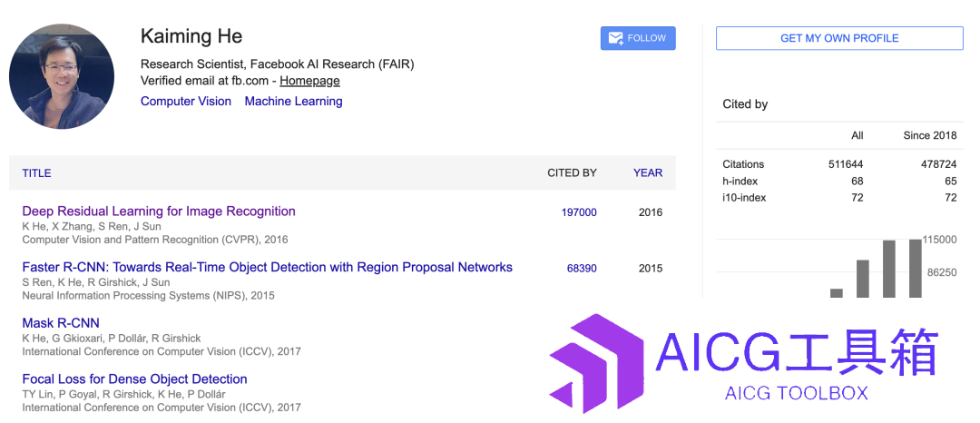This screenshot has height=423, width=980.
Task: Click the Citations row label
Action: click(743, 164)
